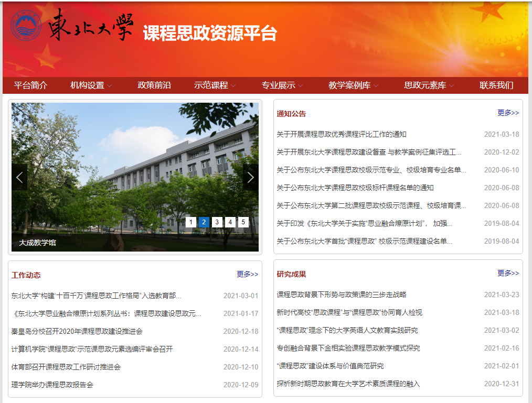
Task: Click 更多>> next to 通知公告
Action: click(x=508, y=113)
